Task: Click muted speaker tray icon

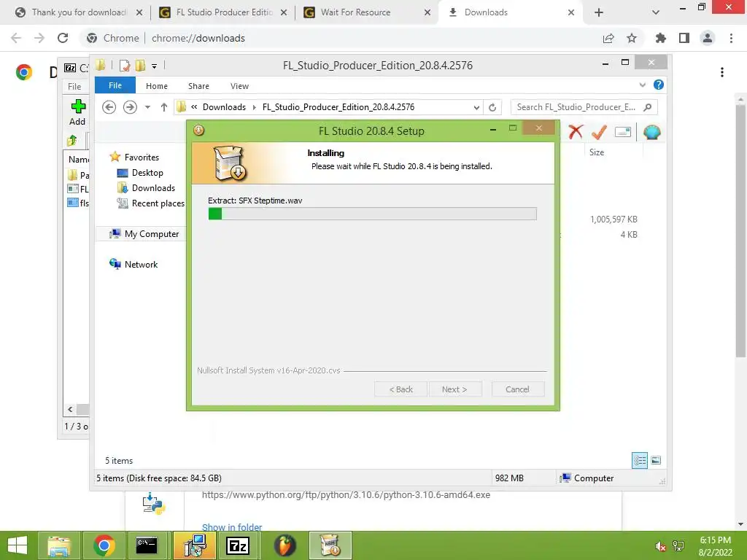Action: coord(660,546)
